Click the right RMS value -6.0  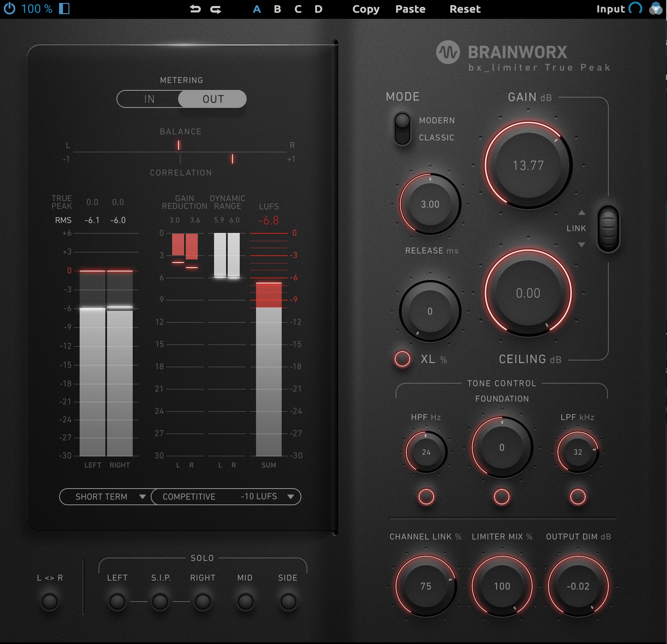click(118, 220)
